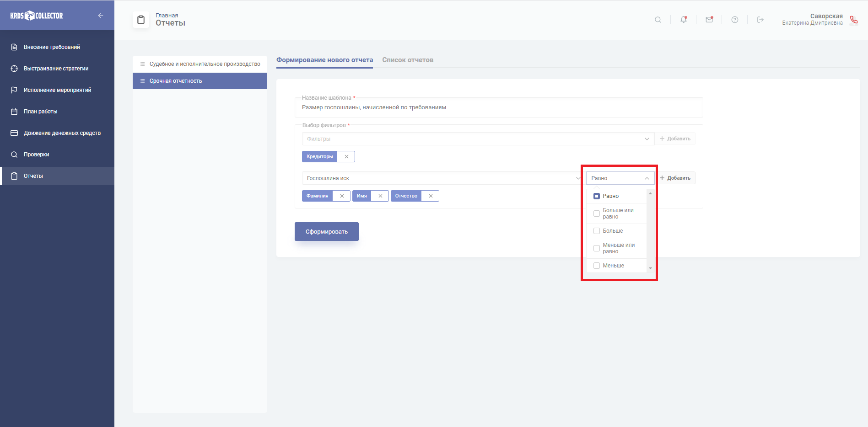Click the Название шаблона input field
Viewport: 868px width, 427px height.
pyautogui.click(x=499, y=108)
